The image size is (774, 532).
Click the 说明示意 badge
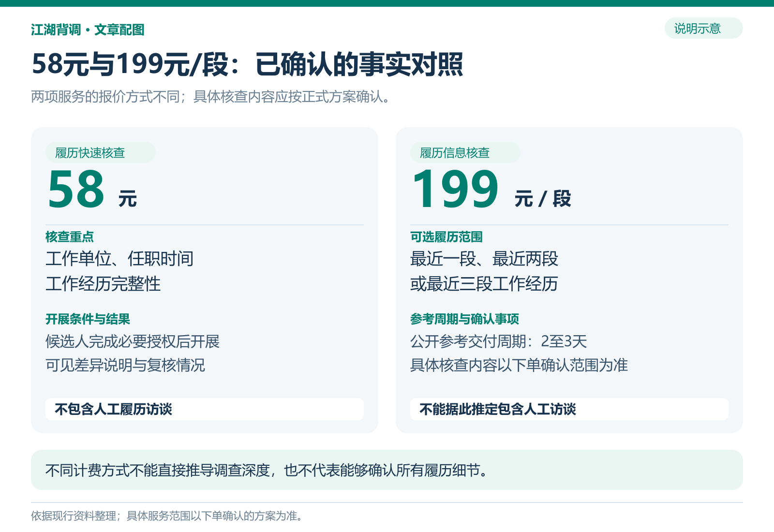coord(703,28)
